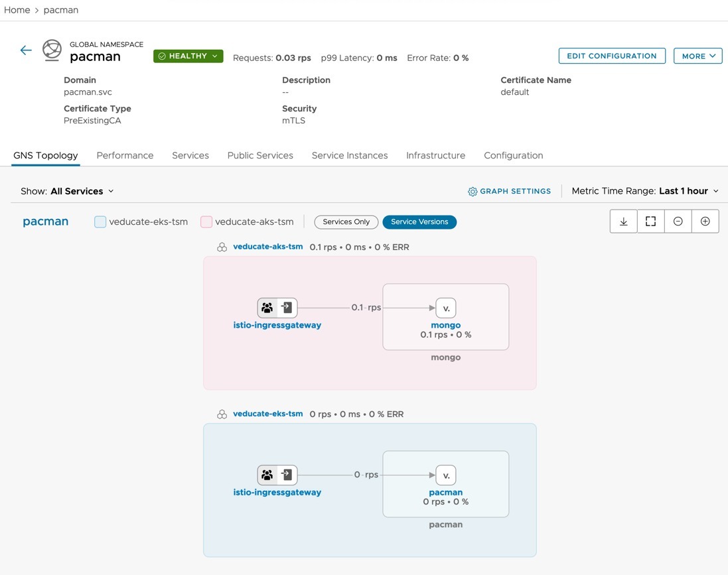
Task: Click the mongo service group box label
Action: (446, 357)
